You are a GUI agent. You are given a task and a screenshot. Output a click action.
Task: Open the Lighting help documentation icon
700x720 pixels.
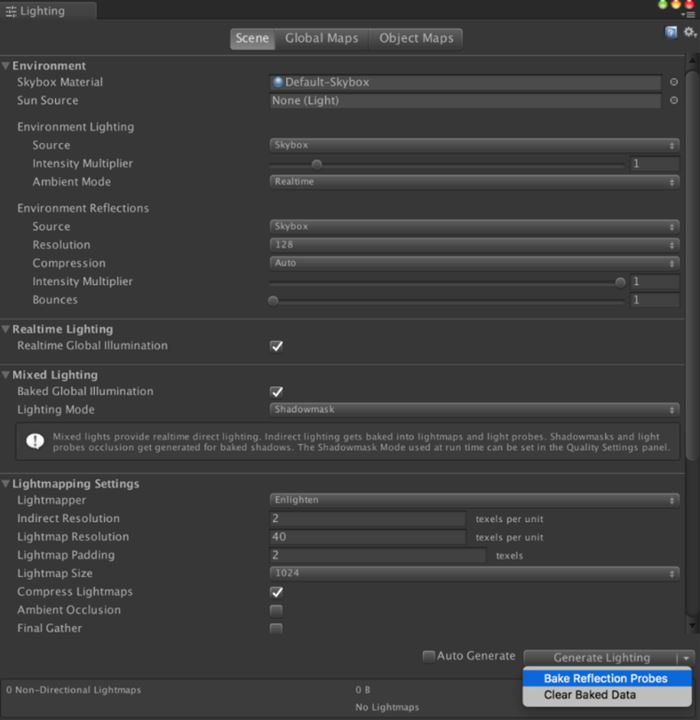point(671,33)
